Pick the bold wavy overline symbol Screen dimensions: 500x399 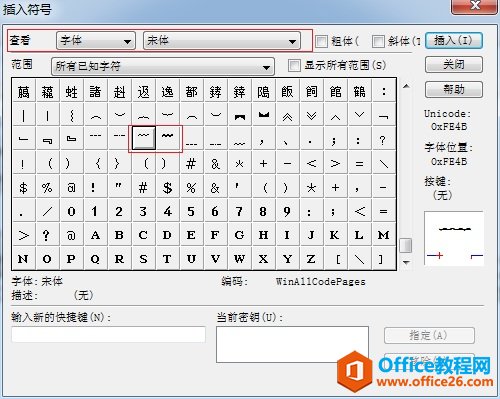168,138
